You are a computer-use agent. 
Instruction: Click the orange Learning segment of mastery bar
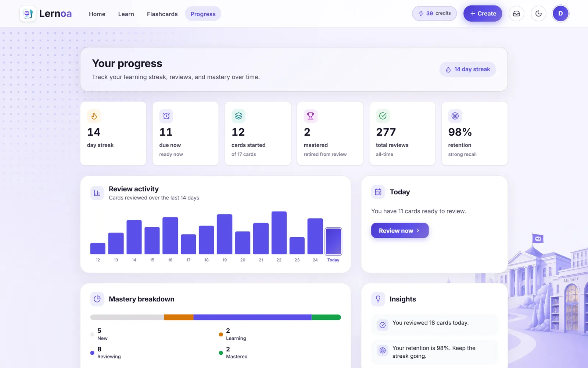pyautogui.click(x=179, y=317)
